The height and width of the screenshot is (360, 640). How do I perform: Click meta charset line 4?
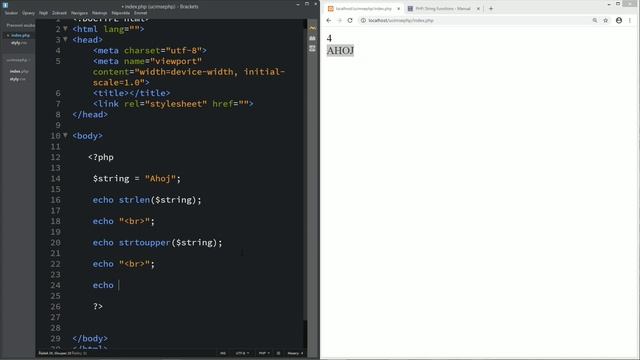[x=149, y=51]
